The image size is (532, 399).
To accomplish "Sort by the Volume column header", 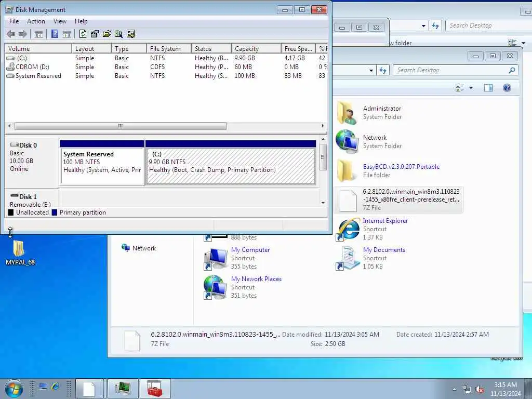I will [x=38, y=48].
